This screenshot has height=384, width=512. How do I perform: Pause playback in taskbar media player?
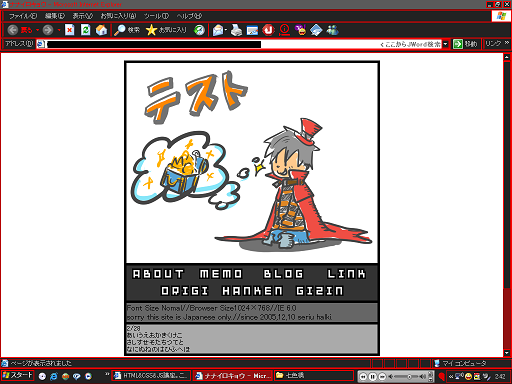click(x=372, y=377)
